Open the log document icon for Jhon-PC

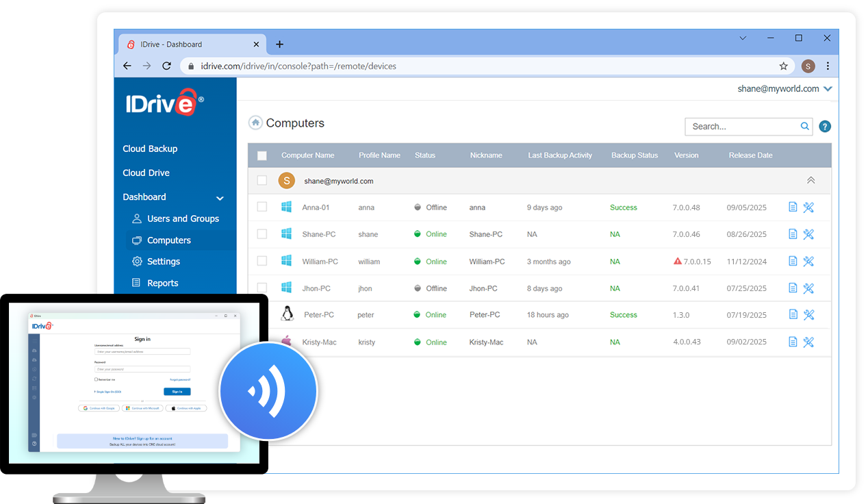tap(793, 288)
